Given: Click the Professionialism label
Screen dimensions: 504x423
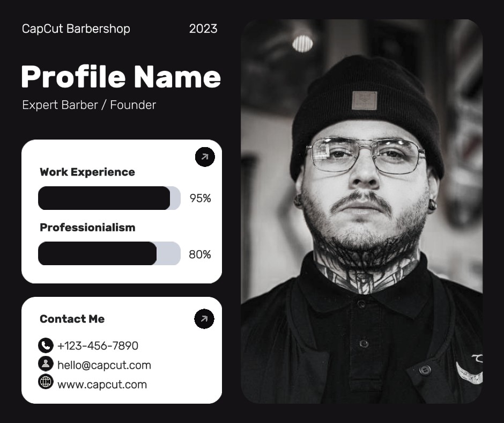Looking at the screenshot, I should coord(87,227).
